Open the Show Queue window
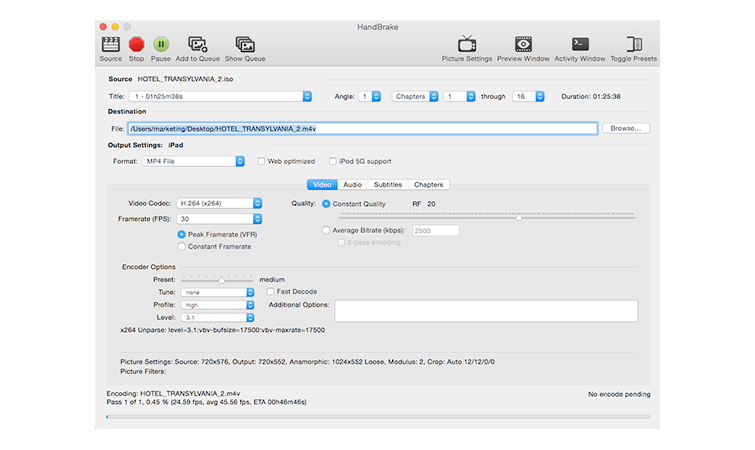The width and height of the screenshot is (755, 450). (x=245, y=44)
